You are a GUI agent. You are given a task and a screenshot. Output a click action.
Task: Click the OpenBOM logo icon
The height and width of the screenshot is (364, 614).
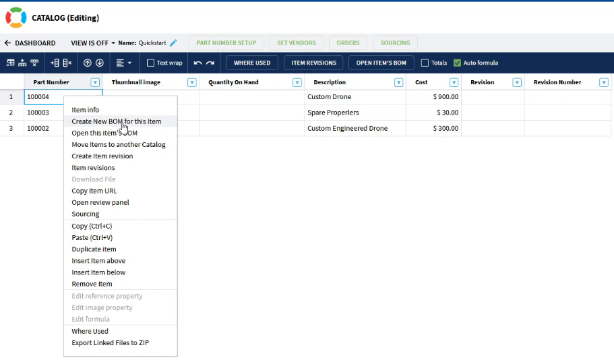[16, 18]
